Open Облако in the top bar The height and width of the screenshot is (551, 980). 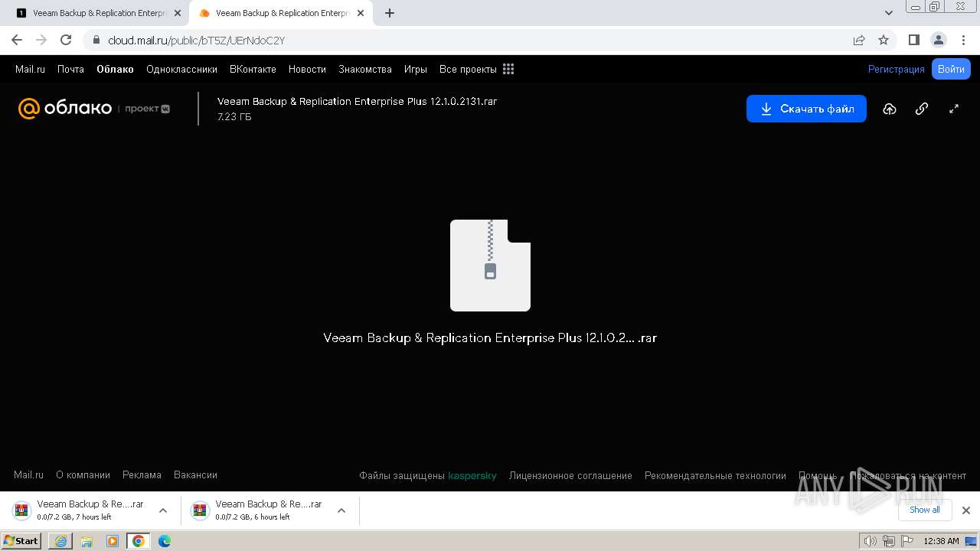coord(115,69)
